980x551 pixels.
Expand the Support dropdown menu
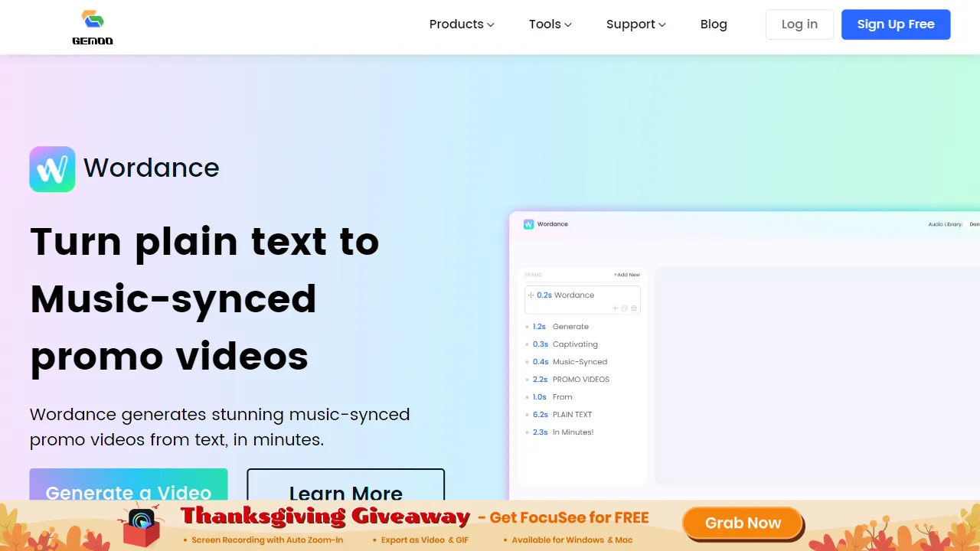click(x=636, y=24)
